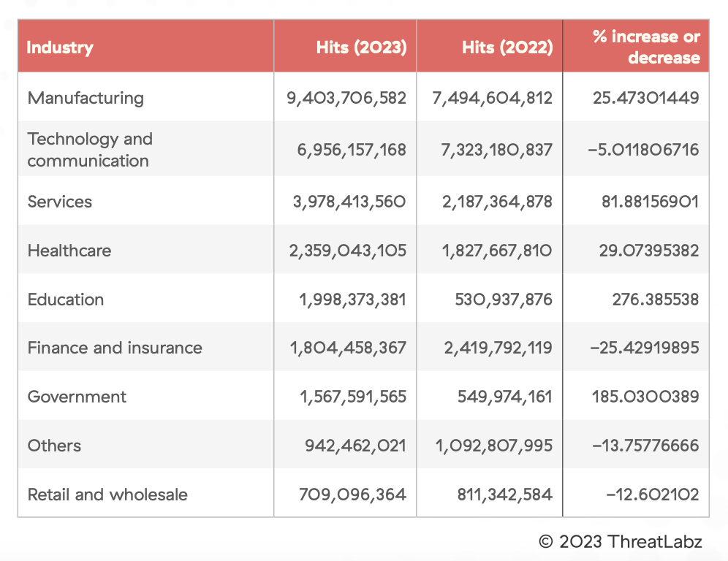This screenshot has width=728, height=561.
Task: Click the Government row label
Action: 77,397
